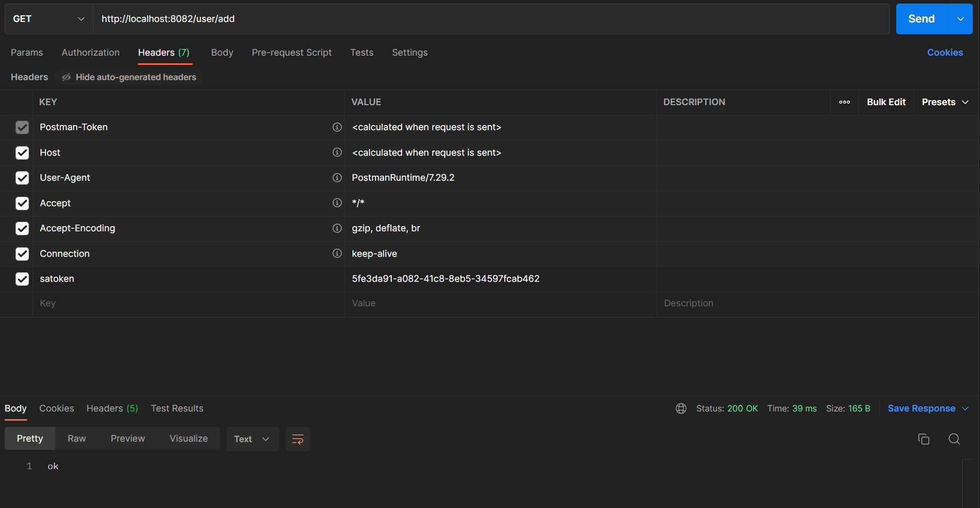Disable the Connection header checkbox

pos(22,254)
